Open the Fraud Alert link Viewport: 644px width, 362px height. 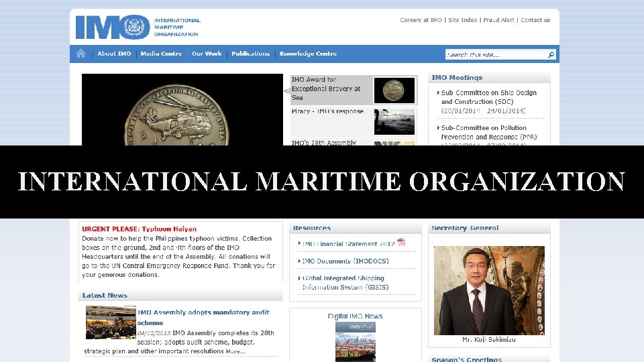coord(498,20)
